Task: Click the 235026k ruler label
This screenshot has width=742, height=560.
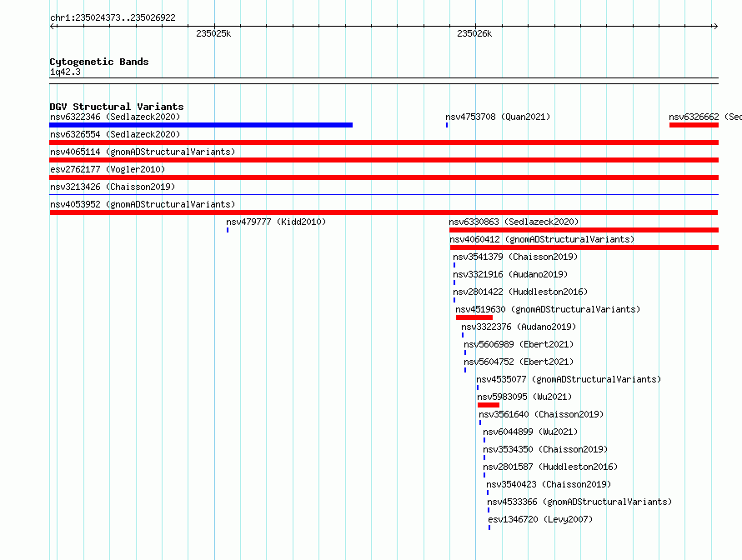Action: pos(474,33)
